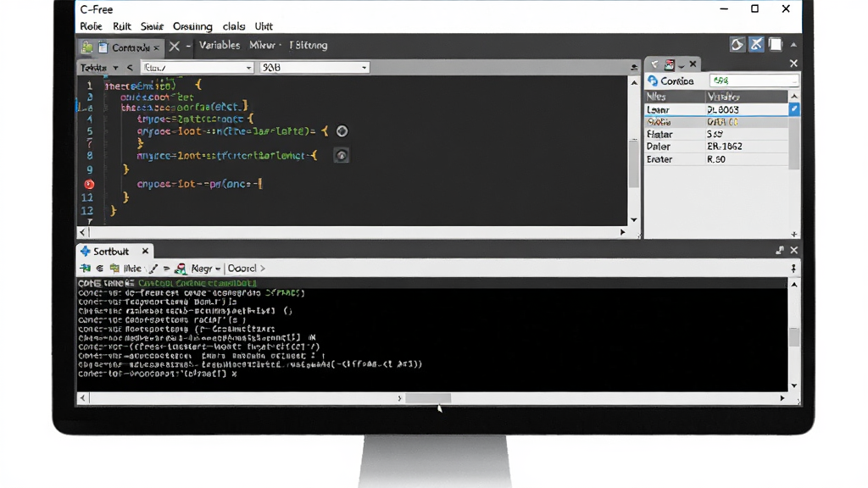The height and width of the screenshot is (488, 868).
Task: Expand the first combo box above the code editor
Action: (x=248, y=68)
